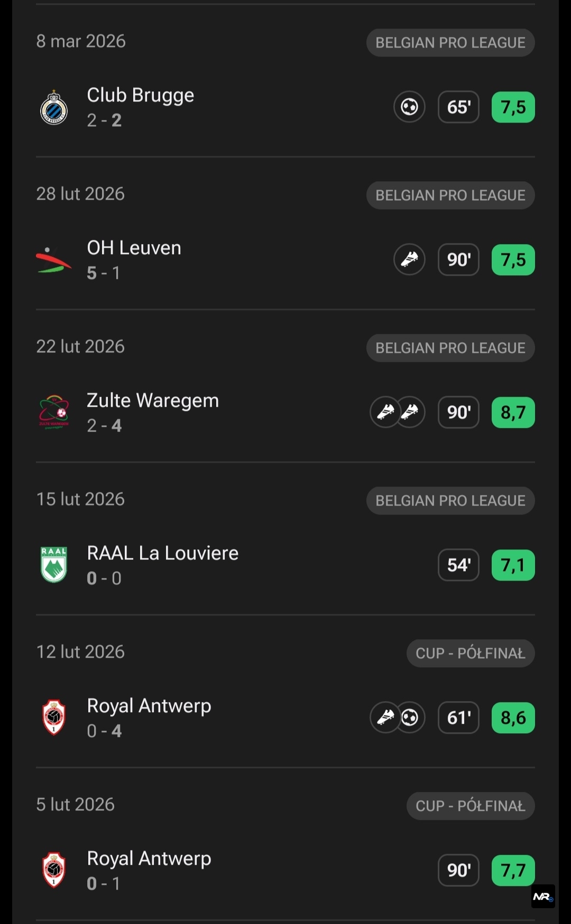This screenshot has width=571, height=924.
Task: Open the RAAL La Louviere 0 - 0 match
Action: tap(163, 565)
